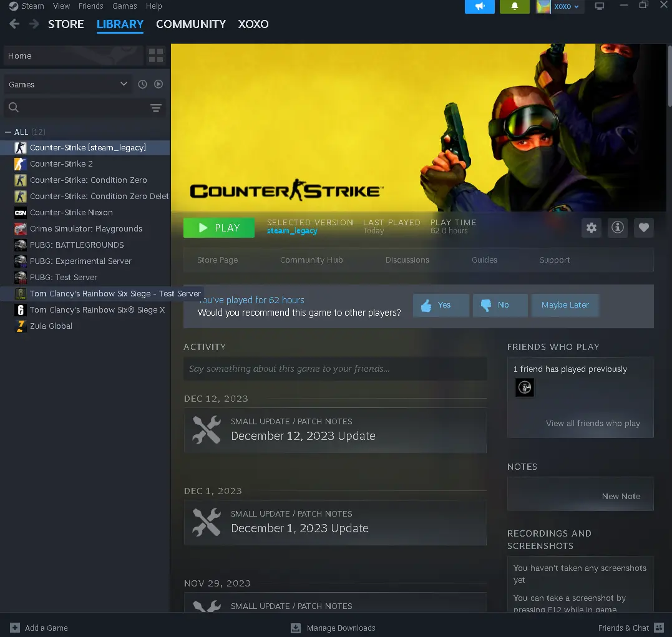
Task: Open the View menu
Action: click(61, 6)
